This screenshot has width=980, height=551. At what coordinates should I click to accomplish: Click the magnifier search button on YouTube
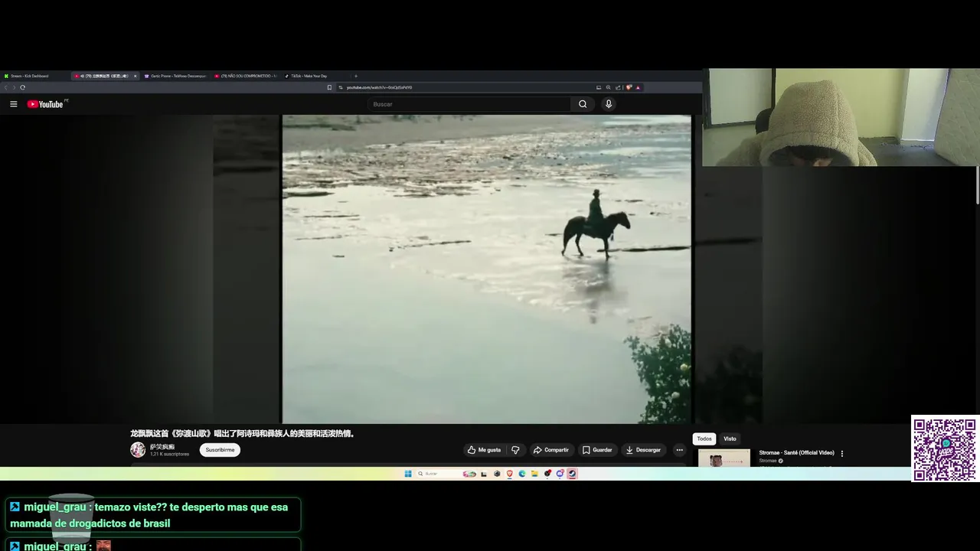click(x=583, y=104)
